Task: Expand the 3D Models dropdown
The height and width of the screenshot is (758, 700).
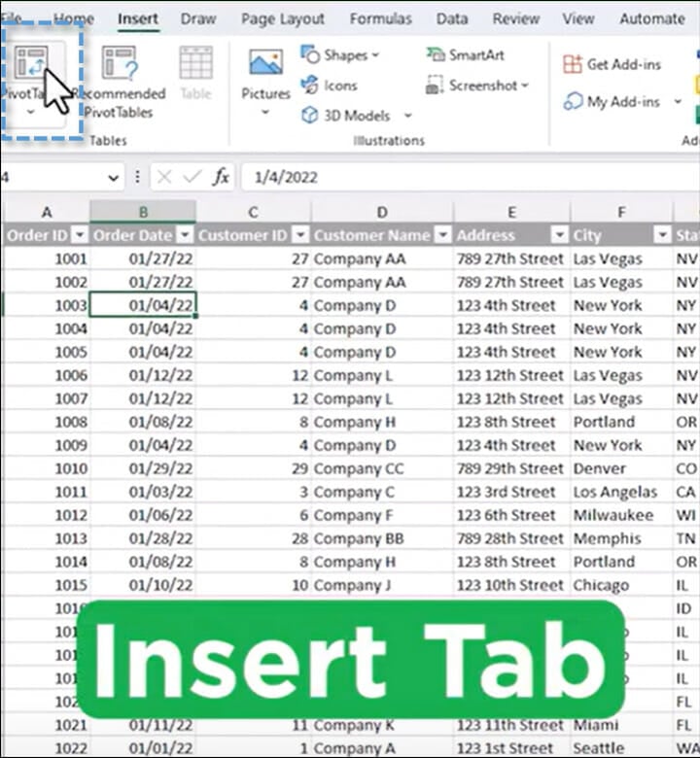Action: pyautogui.click(x=407, y=116)
